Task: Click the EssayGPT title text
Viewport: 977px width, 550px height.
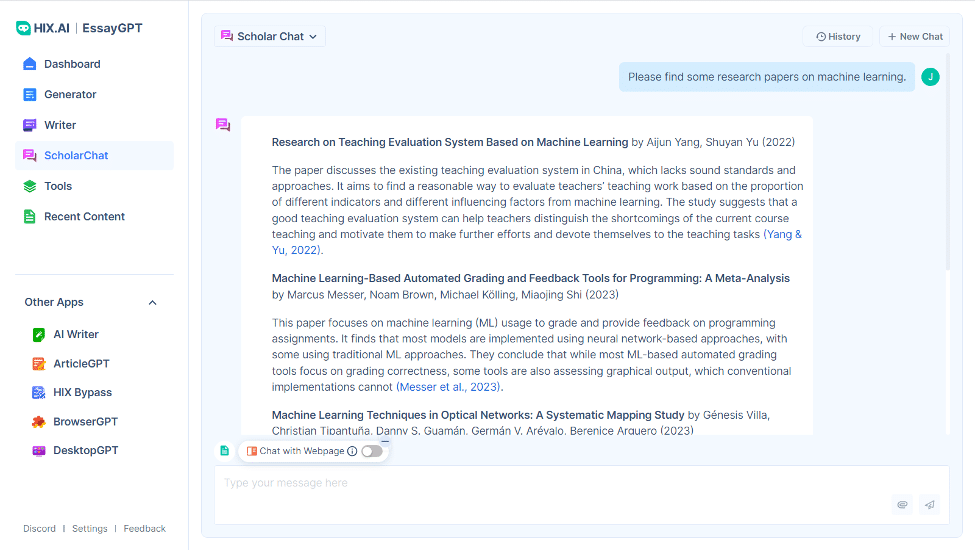Action: (112, 28)
